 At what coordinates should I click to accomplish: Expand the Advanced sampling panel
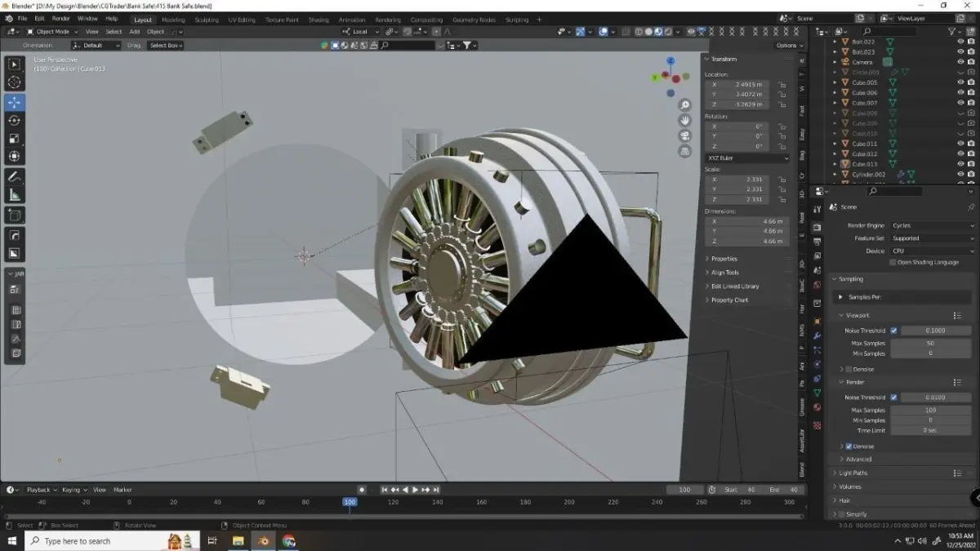coord(858,460)
